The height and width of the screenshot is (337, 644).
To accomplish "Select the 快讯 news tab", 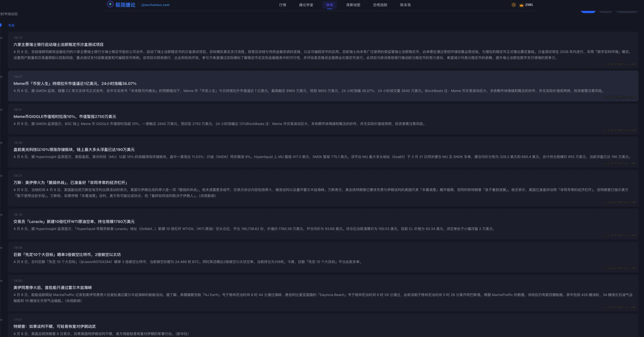I will tap(329, 5).
